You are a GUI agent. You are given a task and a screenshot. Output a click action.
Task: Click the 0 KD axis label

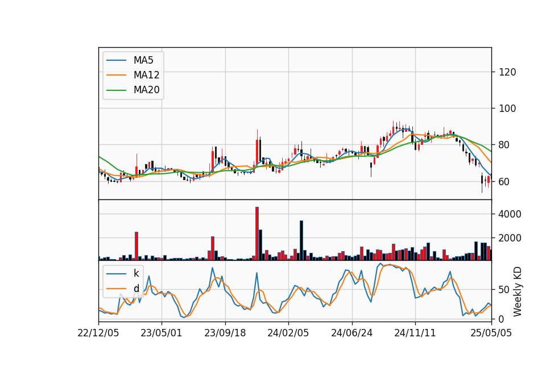[x=502, y=319]
